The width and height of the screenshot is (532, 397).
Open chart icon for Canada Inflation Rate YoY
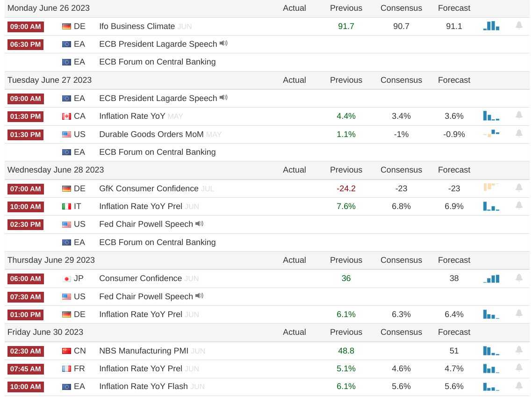491,116
